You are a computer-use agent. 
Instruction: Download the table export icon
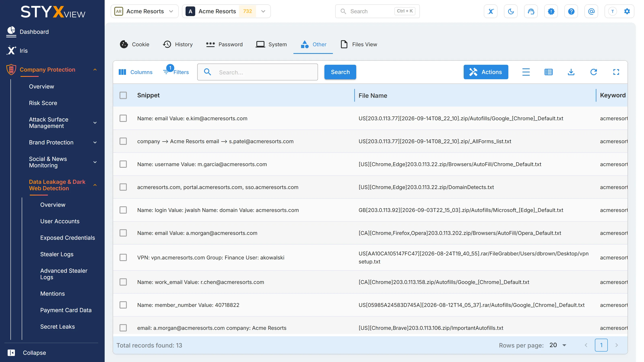click(571, 72)
